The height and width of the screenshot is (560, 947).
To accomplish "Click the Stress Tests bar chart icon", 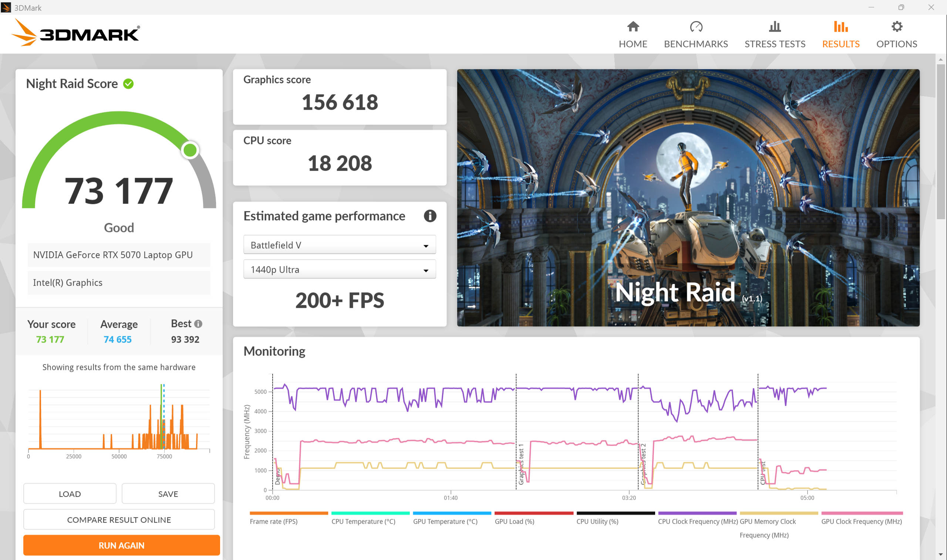I will tap(775, 26).
